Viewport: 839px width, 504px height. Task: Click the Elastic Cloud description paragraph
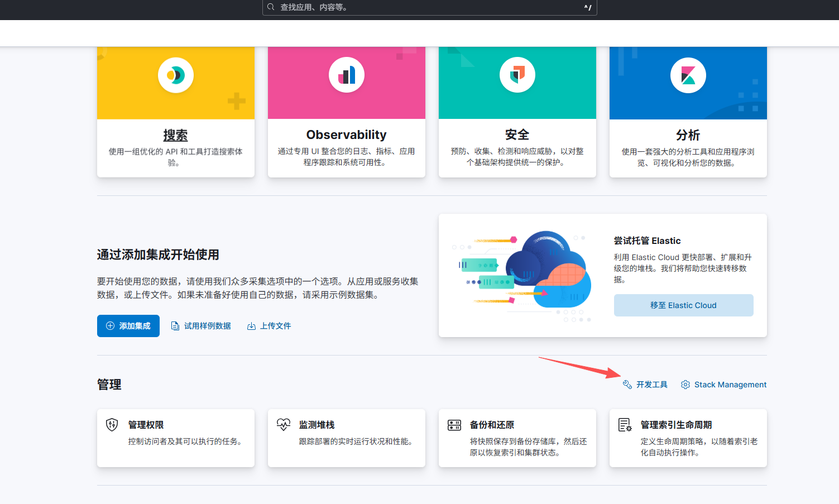point(683,268)
